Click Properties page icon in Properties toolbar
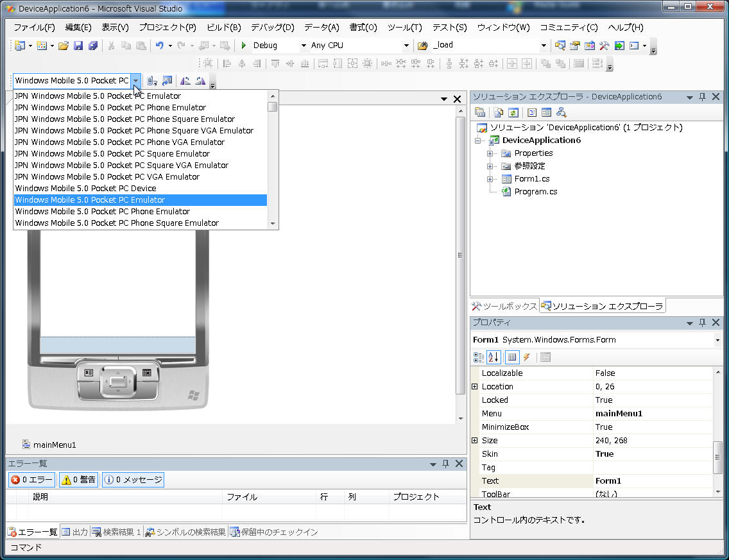 tap(512, 357)
